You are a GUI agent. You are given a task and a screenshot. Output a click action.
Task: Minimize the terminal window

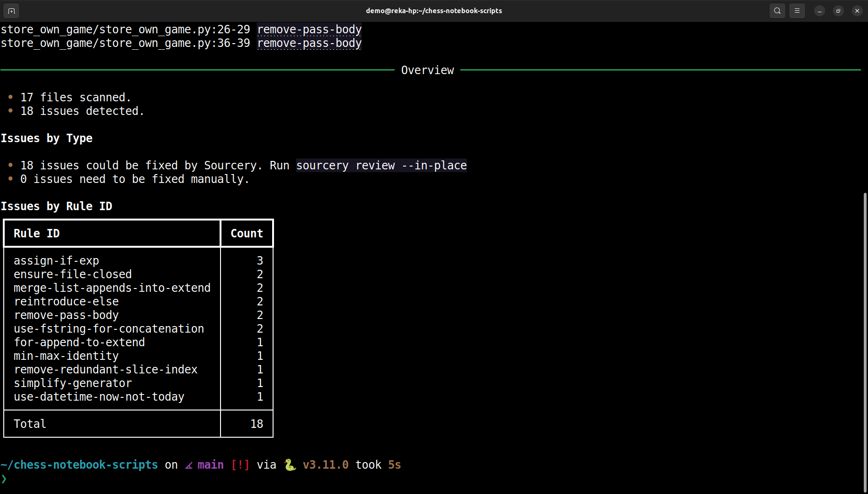tap(819, 10)
